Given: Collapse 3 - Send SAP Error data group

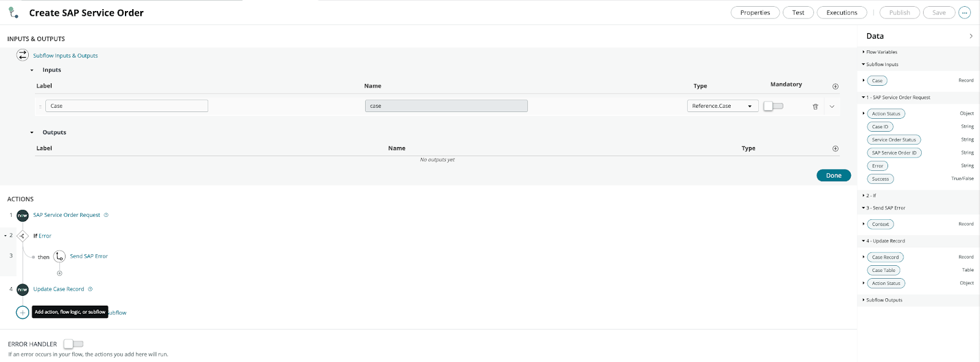Looking at the screenshot, I should (864, 208).
